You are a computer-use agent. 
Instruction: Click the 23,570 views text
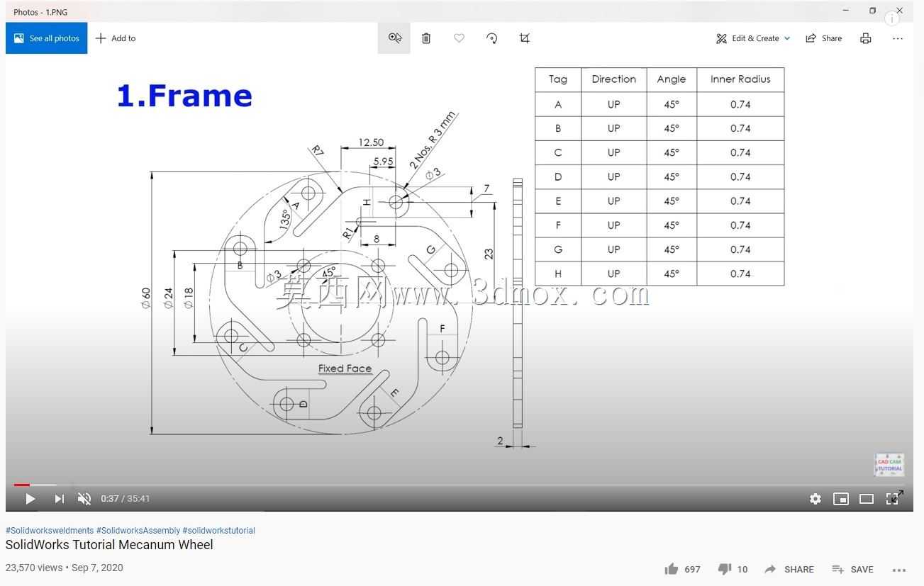pyautogui.click(x=34, y=568)
